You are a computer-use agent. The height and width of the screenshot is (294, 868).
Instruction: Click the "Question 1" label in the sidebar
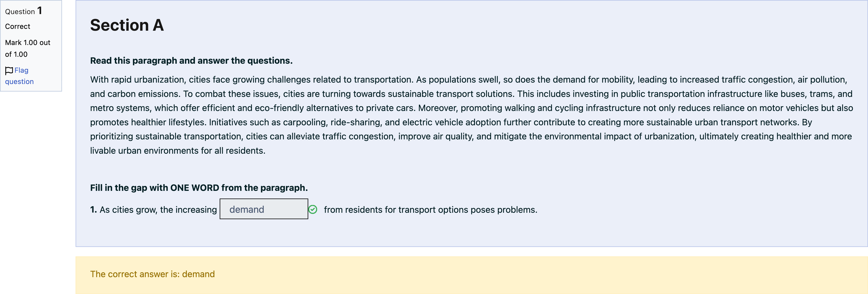tap(23, 11)
